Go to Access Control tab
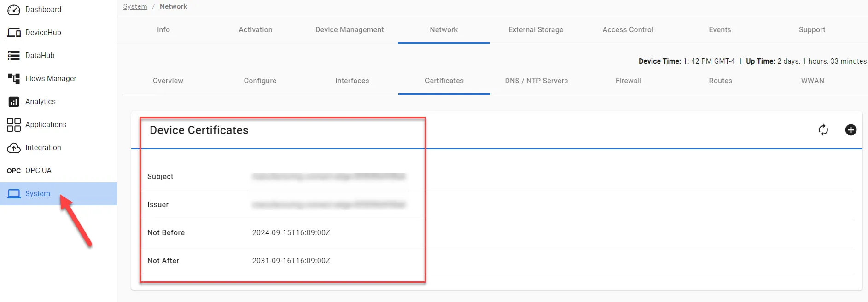Viewport: 868px width, 302px height. coord(628,29)
